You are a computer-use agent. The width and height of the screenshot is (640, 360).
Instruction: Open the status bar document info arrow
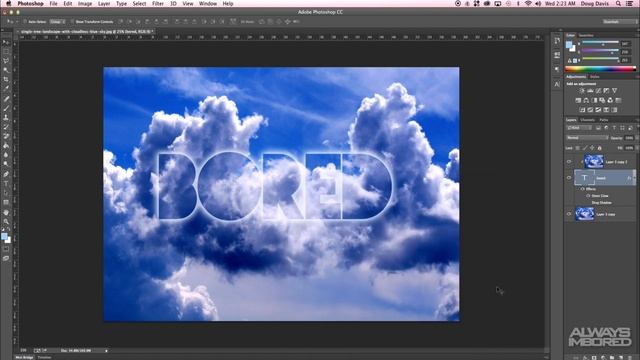(x=106, y=350)
